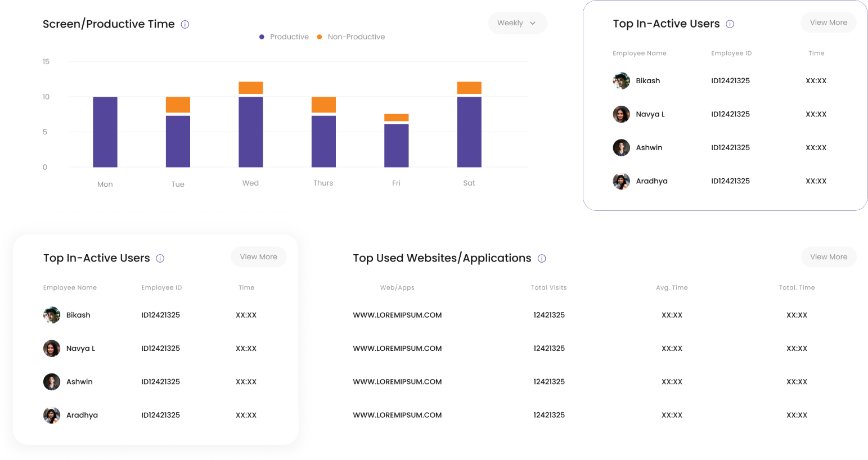This screenshot has width=868, height=460.
Task: Select the orange Non-Productive segment for Wed
Action: point(251,88)
